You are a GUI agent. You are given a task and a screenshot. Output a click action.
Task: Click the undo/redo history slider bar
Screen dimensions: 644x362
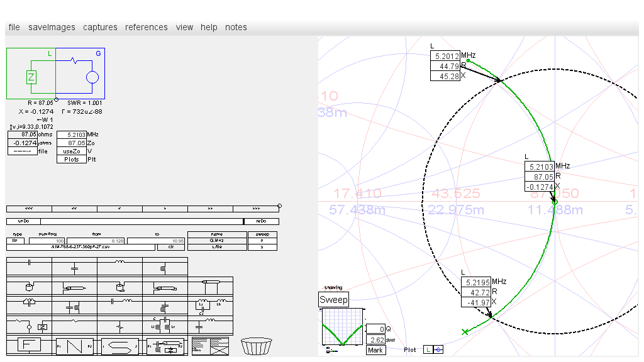coord(142,221)
